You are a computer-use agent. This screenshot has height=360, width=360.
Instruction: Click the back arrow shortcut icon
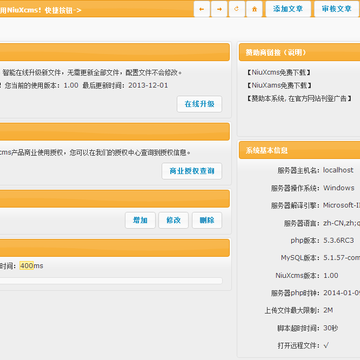(x=202, y=9)
